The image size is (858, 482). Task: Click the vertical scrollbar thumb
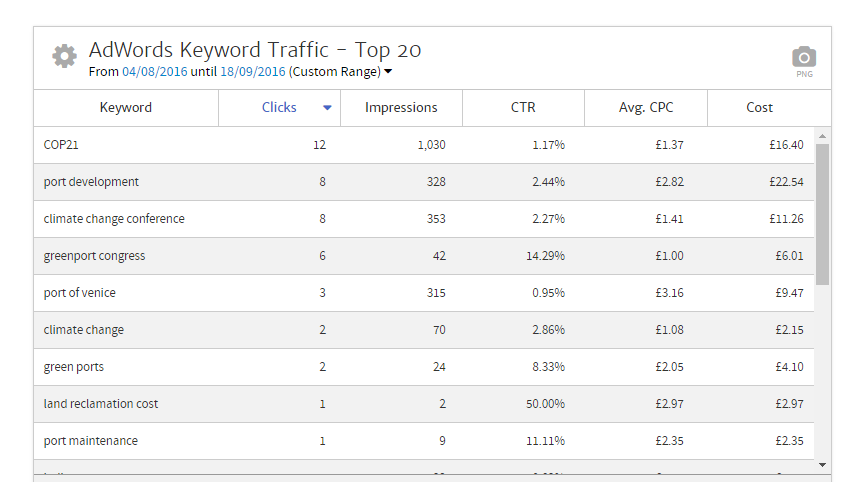[x=822, y=214]
